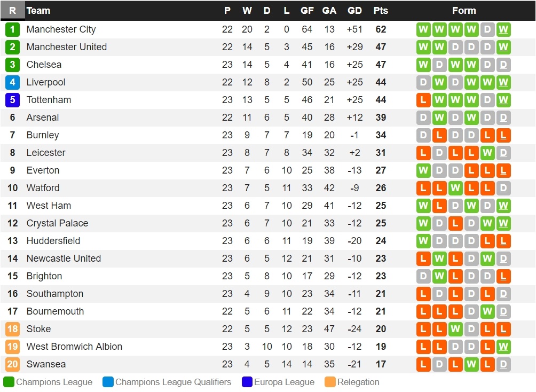Click Manchester City's rank 1 badge
This screenshot has width=536, height=392.
12,29
